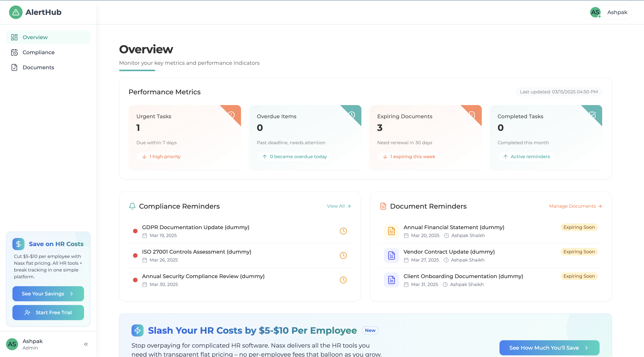Click Expiring Soon badge for Vendor Contract Update
The height and width of the screenshot is (357, 644).
(x=579, y=252)
